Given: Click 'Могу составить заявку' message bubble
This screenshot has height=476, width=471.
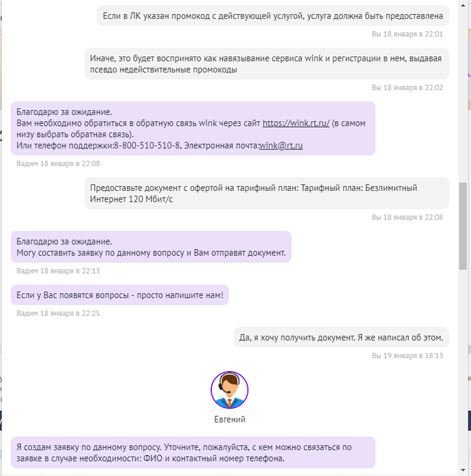Looking at the screenshot, I should click(151, 247).
